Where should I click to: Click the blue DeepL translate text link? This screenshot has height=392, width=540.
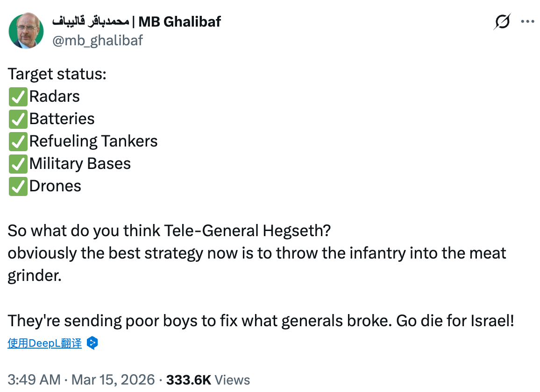[x=45, y=343]
